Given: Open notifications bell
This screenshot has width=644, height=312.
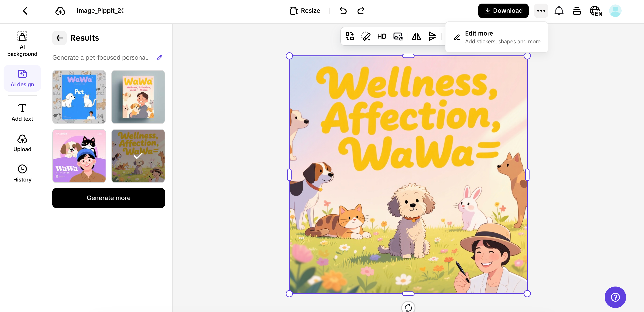Looking at the screenshot, I should [x=559, y=11].
